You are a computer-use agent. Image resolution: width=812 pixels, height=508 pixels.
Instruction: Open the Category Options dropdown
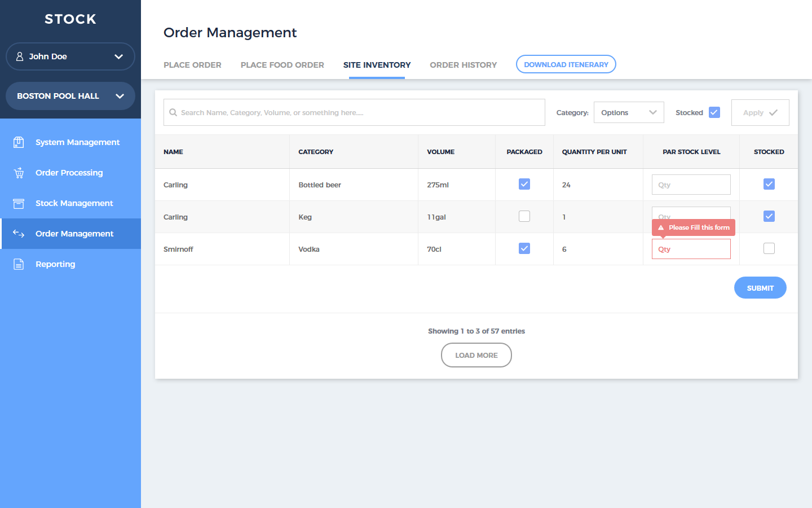pos(628,112)
